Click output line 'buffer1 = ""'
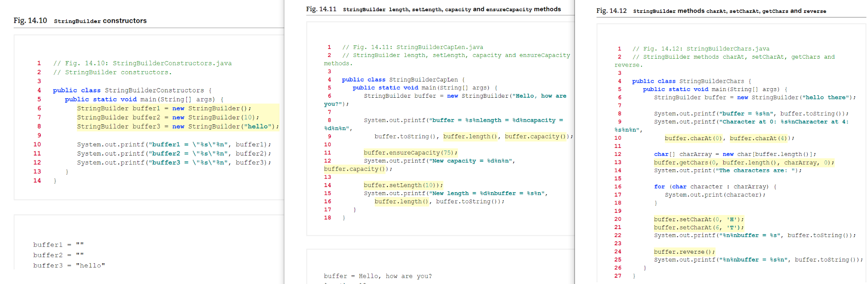This screenshot has height=284, width=868. tap(59, 245)
